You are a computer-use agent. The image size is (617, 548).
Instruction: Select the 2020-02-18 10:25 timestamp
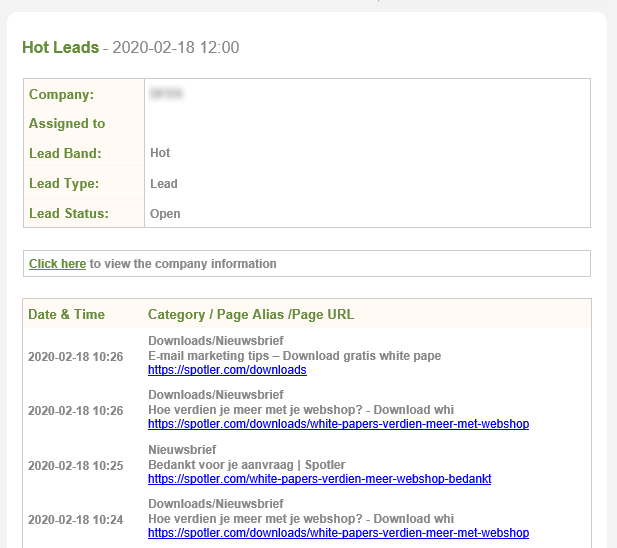point(75,465)
